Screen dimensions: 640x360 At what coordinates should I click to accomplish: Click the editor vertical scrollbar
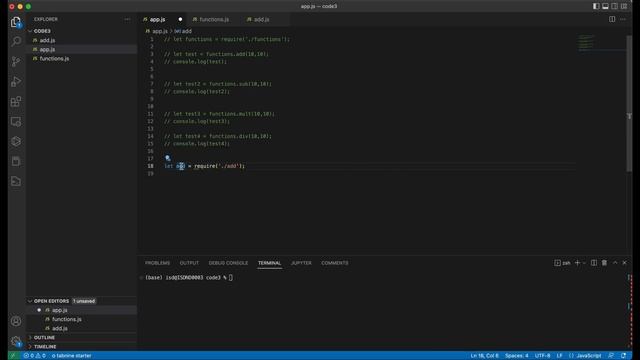(629, 104)
